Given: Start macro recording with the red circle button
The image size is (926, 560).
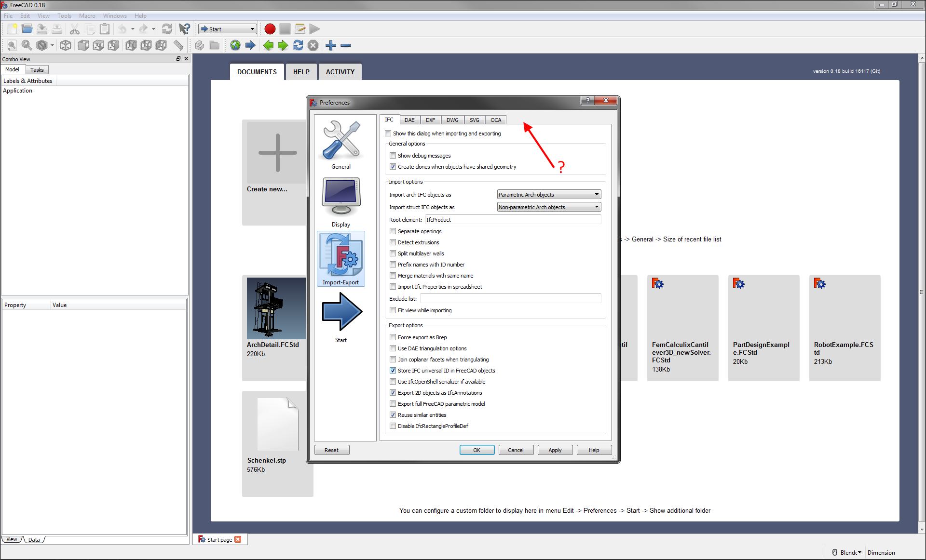Looking at the screenshot, I should pyautogui.click(x=270, y=29).
